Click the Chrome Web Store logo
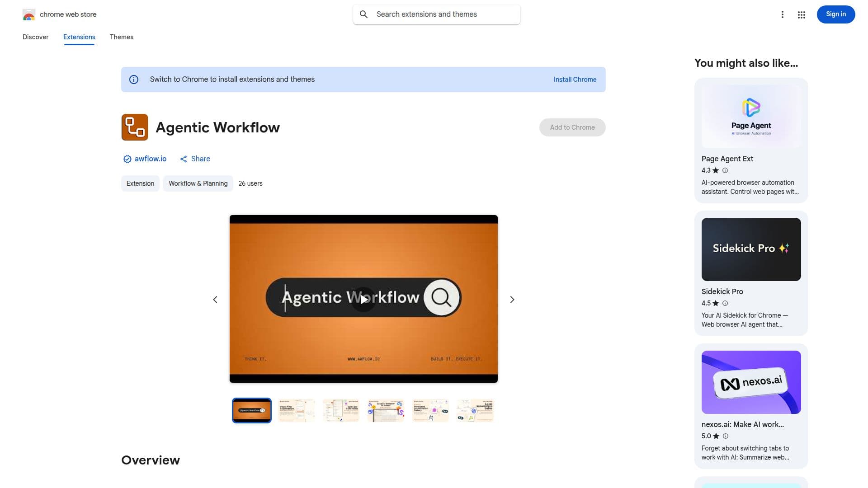 [29, 14]
